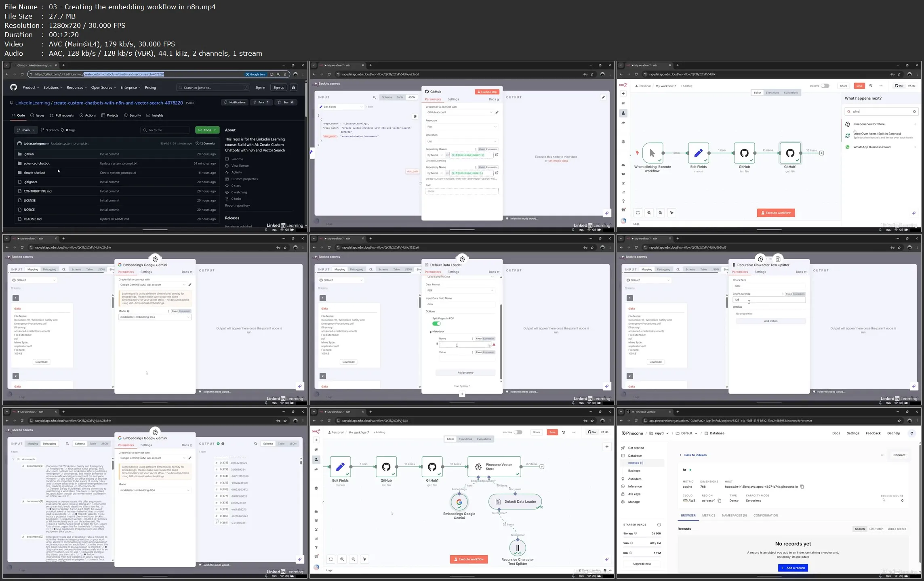Click the Path field in the GitHub node
Image resolution: width=924 pixels, height=581 pixels.
pyautogui.click(x=462, y=191)
